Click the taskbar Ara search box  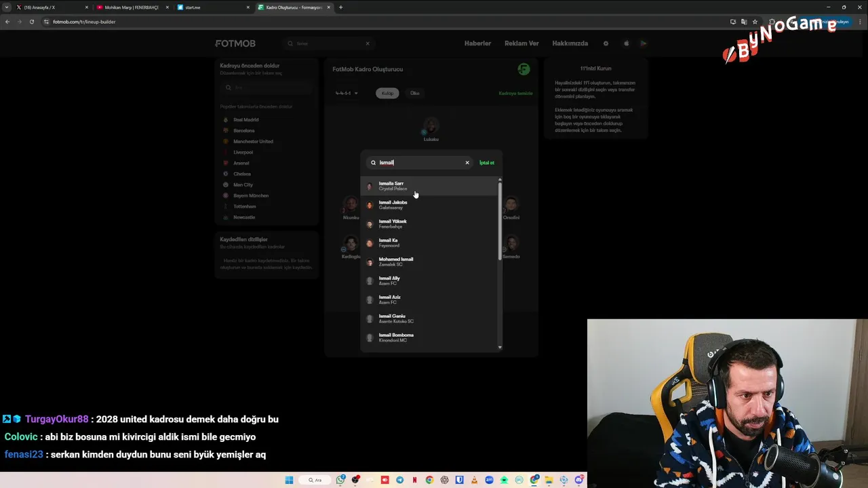point(316,480)
